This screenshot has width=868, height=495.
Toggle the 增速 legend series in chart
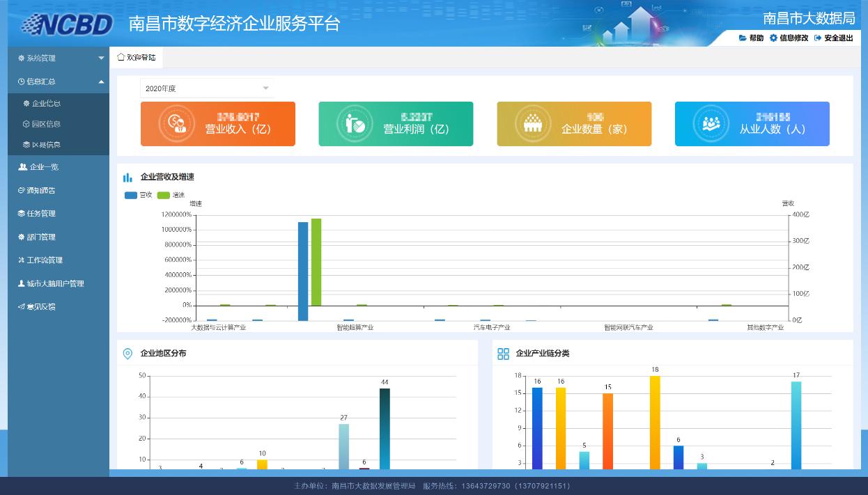[x=171, y=195]
